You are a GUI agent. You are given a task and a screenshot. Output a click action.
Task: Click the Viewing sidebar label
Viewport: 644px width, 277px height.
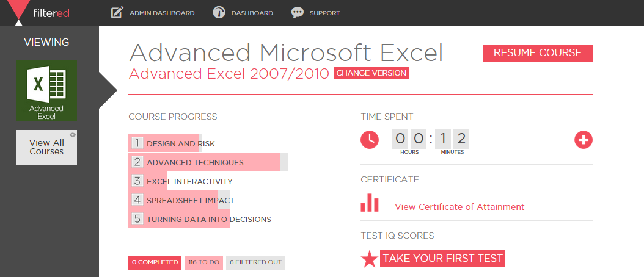[46, 42]
